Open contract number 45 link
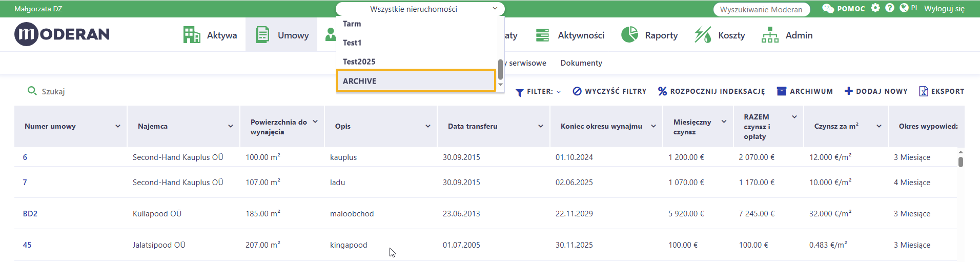Screen dimensions: 980x262 tap(27, 245)
